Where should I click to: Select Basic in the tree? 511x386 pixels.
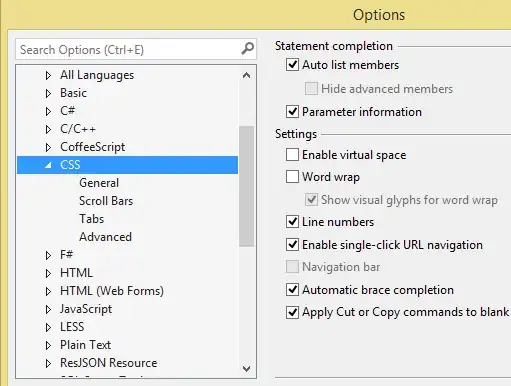coord(73,93)
